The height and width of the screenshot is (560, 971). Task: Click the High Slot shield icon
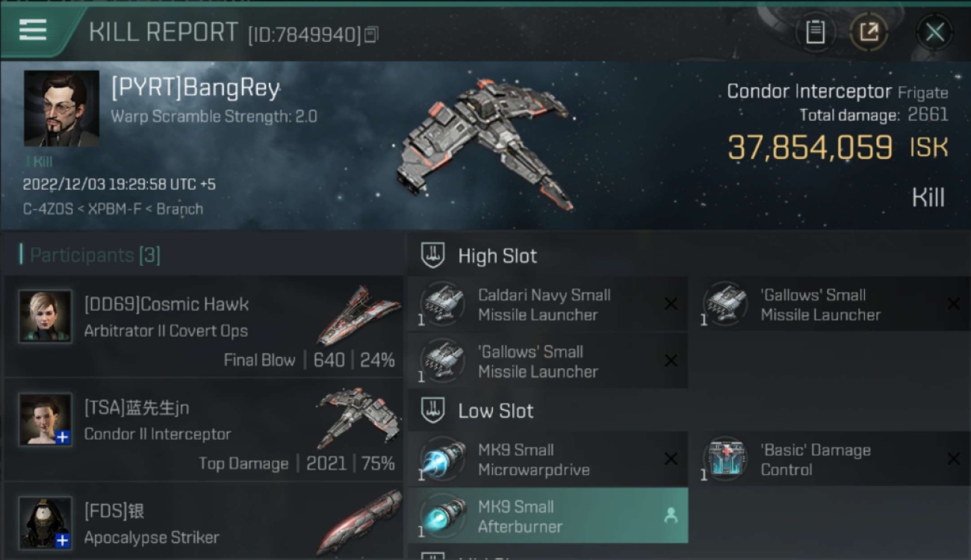click(434, 255)
